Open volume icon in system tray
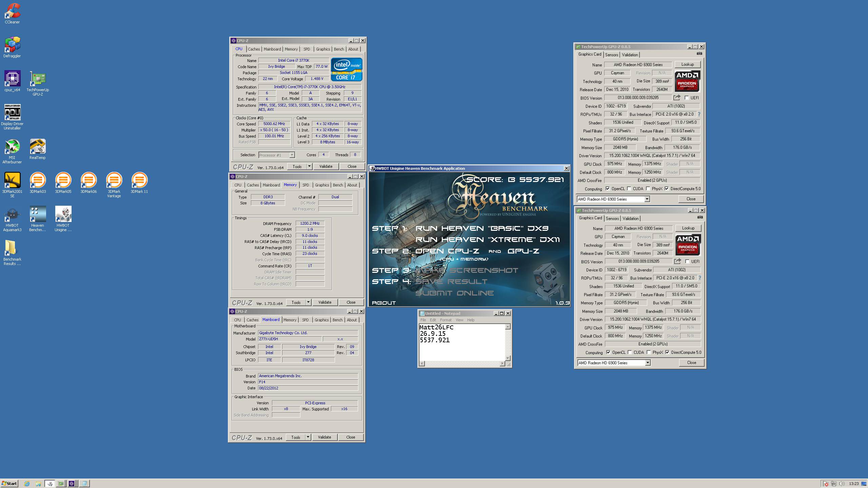The image size is (868, 488). pyautogui.click(x=841, y=484)
